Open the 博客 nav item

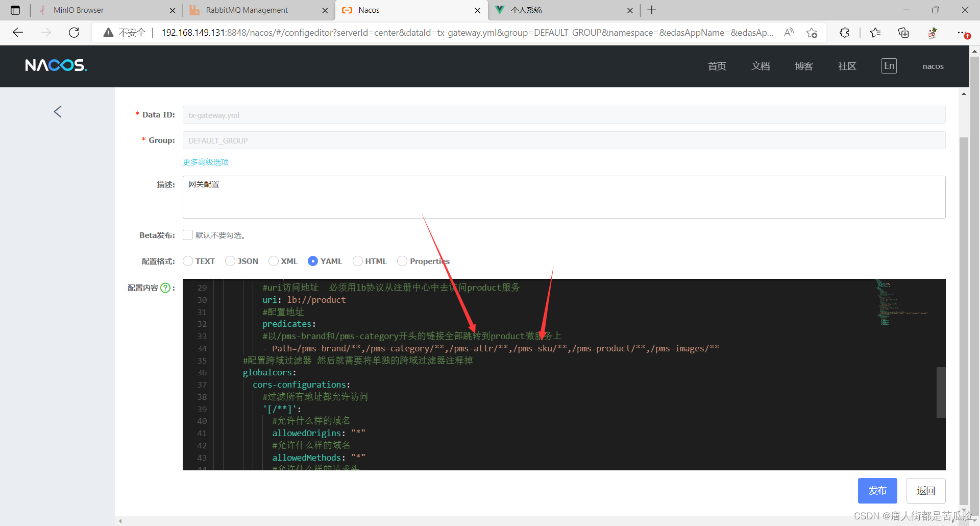tap(804, 66)
